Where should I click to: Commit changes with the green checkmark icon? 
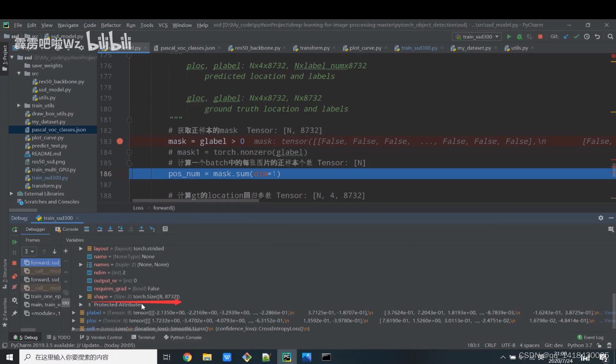click(576, 37)
